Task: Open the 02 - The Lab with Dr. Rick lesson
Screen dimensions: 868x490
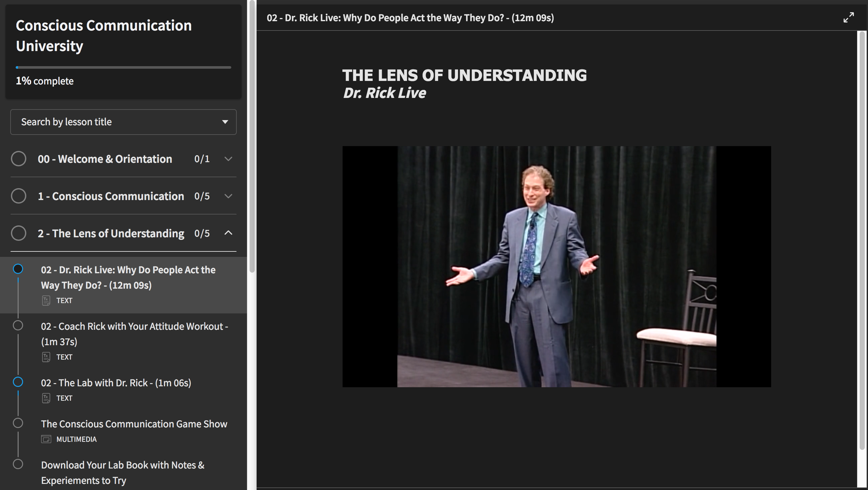Action: click(x=116, y=383)
